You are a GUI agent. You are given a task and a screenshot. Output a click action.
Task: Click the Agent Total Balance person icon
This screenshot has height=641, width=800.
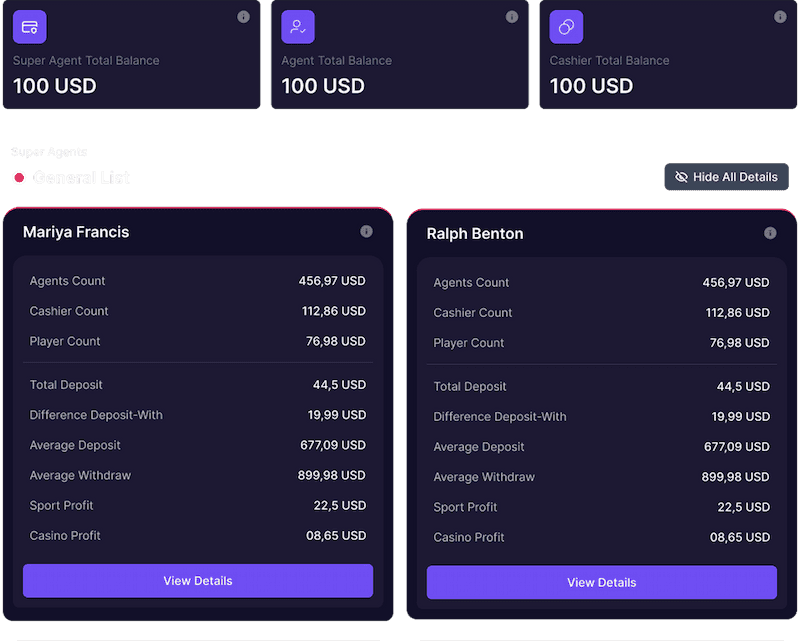(x=297, y=26)
